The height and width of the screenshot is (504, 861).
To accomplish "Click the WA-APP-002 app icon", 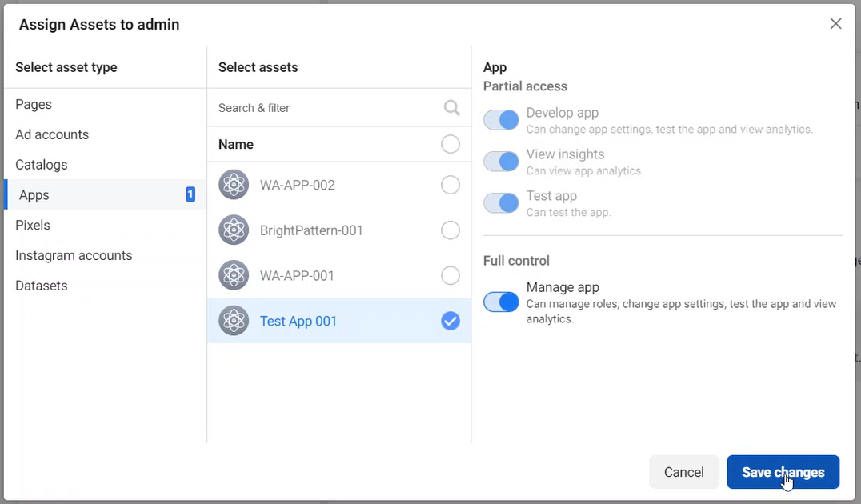I will (234, 185).
